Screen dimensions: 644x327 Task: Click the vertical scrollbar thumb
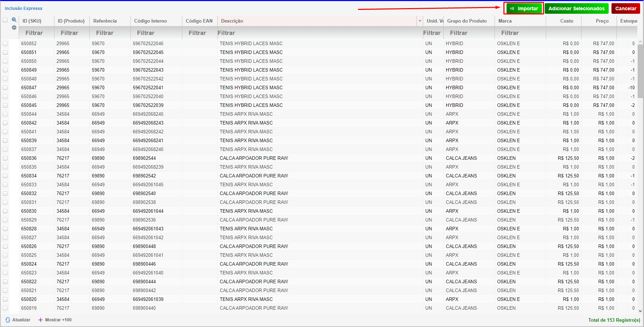[640, 71]
